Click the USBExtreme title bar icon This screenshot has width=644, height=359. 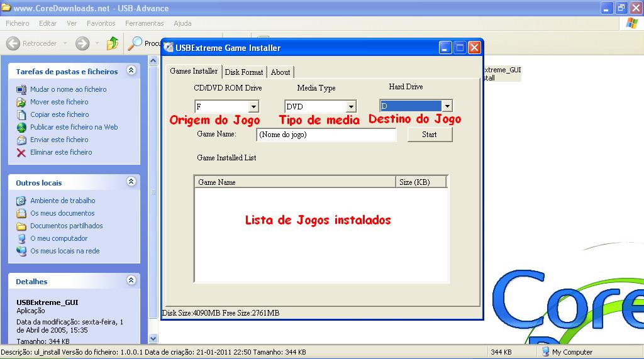(169, 47)
